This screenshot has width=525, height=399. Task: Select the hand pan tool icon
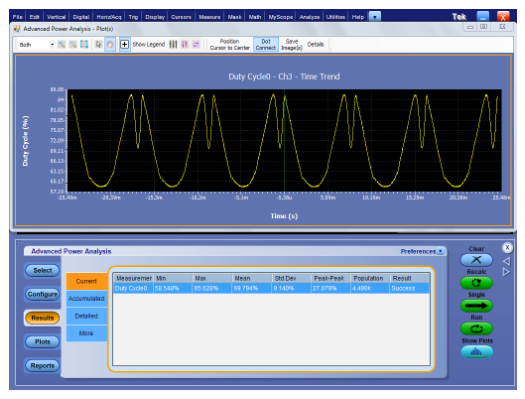point(109,45)
